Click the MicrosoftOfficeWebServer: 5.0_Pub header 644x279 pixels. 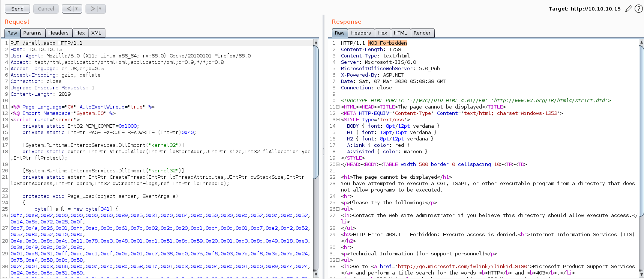pos(390,69)
